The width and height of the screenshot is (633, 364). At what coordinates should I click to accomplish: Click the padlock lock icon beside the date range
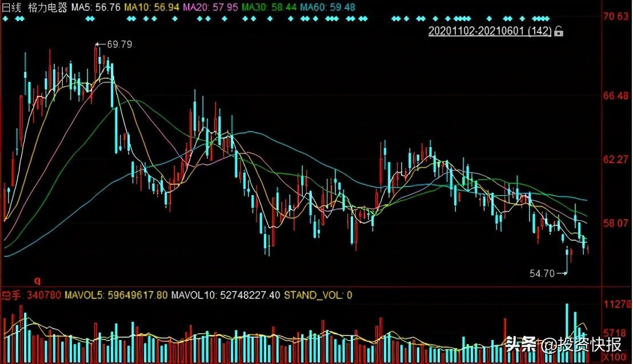[x=558, y=33]
